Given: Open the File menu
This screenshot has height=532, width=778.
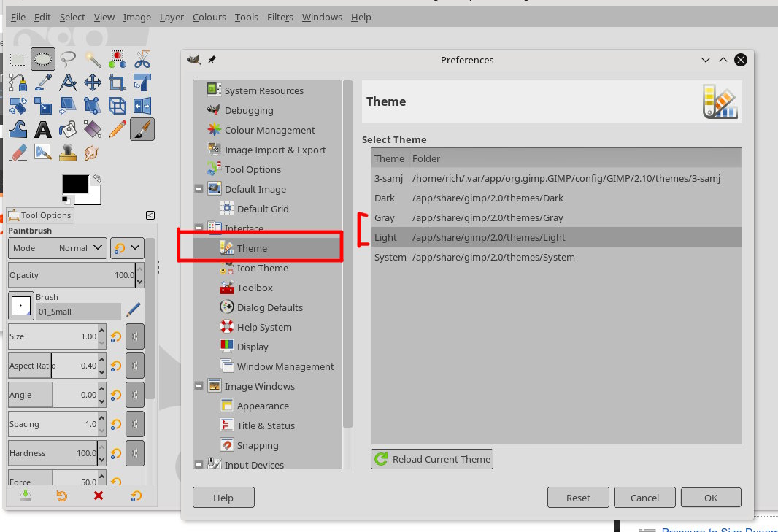Looking at the screenshot, I should tap(18, 18).
